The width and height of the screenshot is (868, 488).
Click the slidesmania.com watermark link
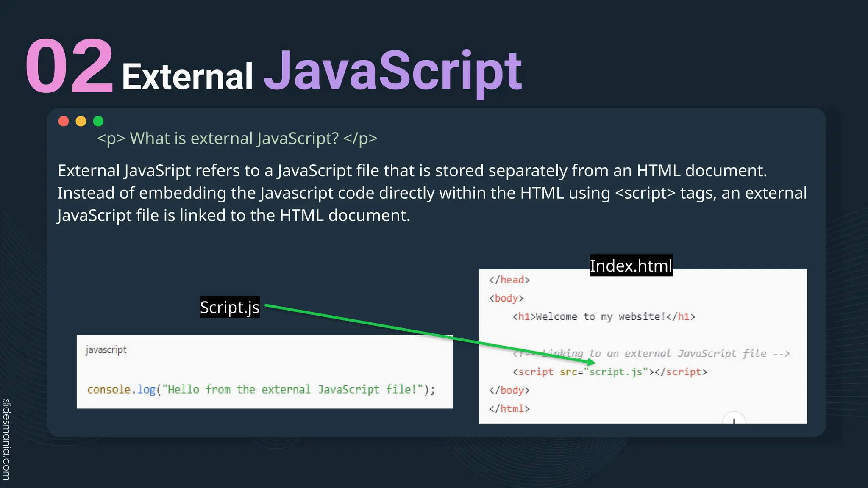tap(7, 439)
